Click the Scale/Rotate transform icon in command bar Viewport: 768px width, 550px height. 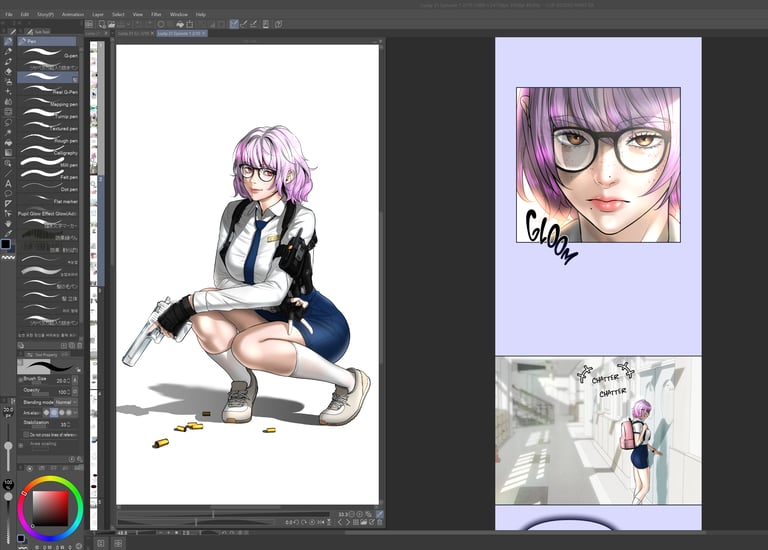(190, 24)
